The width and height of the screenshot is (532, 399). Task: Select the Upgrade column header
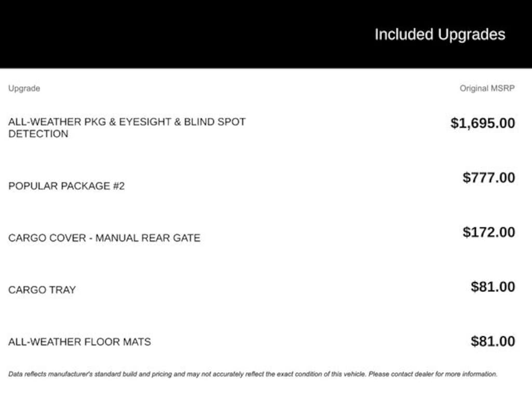pos(24,88)
